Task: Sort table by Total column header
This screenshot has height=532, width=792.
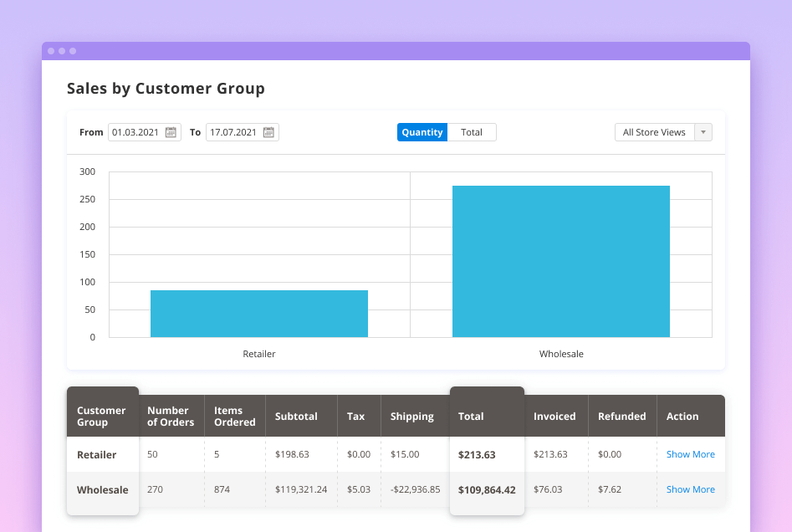Action: tap(471, 417)
